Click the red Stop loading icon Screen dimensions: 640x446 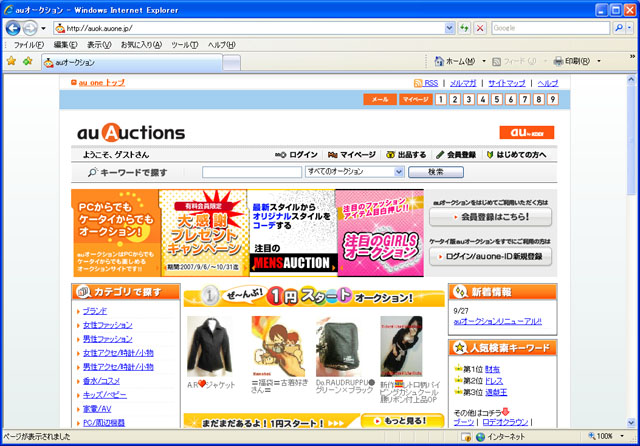click(480, 28)
